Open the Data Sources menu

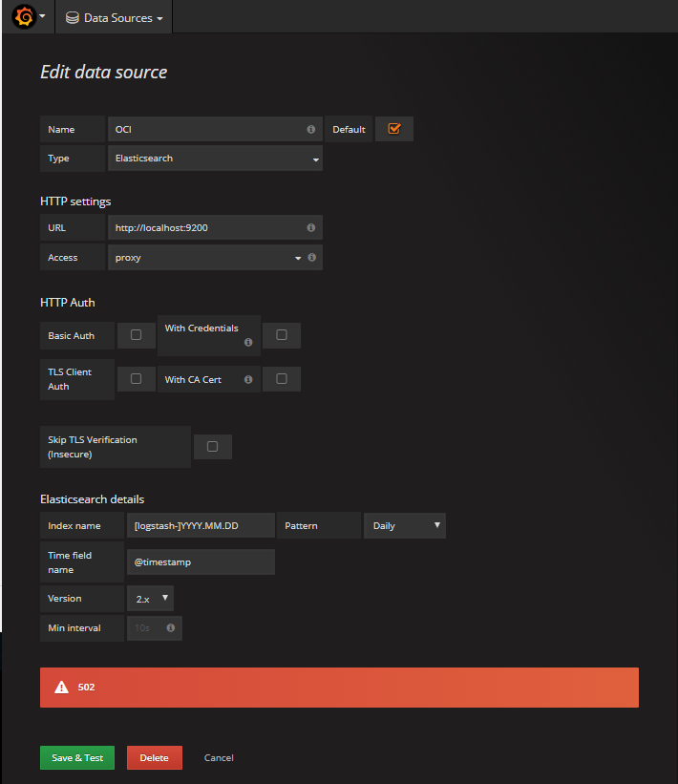tap(114, 17)
